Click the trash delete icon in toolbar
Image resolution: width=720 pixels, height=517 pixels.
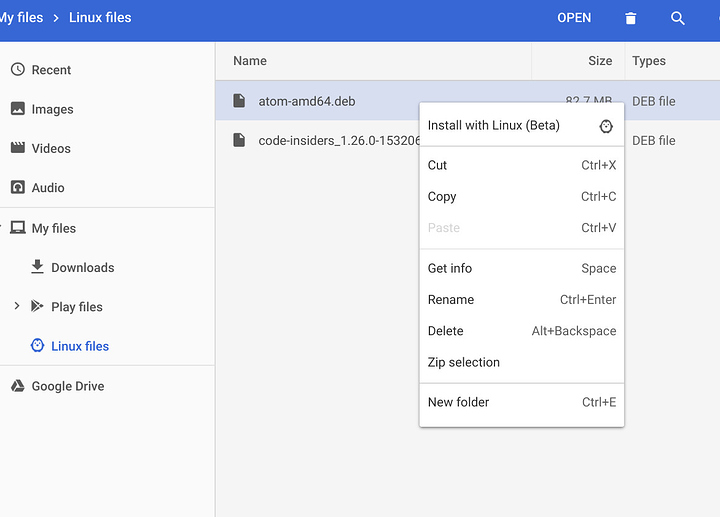click(x=630, y=18)
